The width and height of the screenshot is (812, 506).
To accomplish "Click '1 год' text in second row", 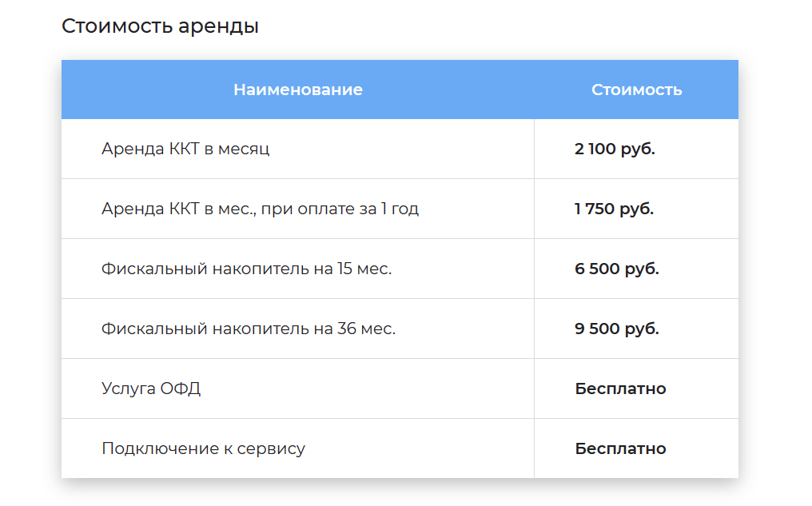I will 400,209.
